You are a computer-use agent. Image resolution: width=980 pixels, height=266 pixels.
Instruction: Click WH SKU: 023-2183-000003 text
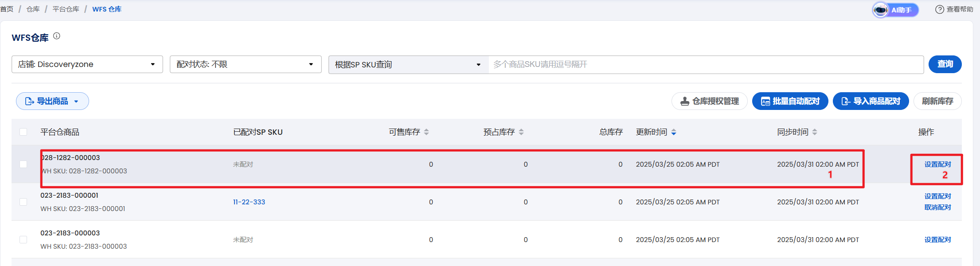pos(83,246)
